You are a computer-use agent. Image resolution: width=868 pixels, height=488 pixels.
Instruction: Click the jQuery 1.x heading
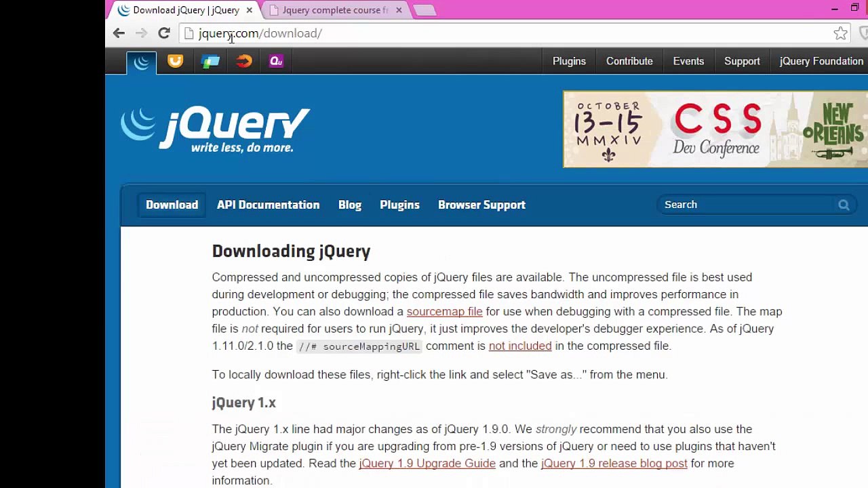coord(243,403)
